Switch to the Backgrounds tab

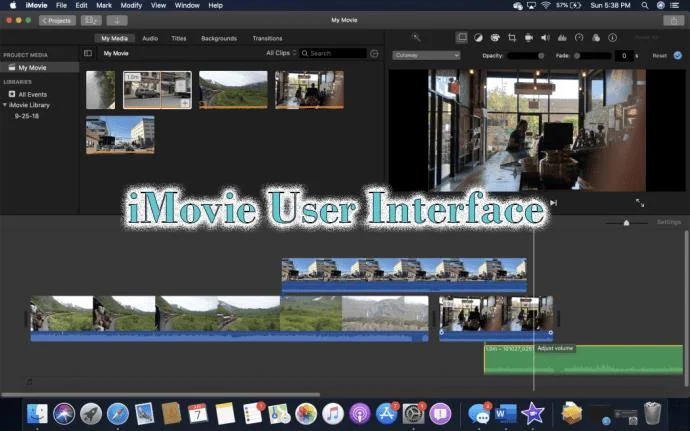coord(219,38)
